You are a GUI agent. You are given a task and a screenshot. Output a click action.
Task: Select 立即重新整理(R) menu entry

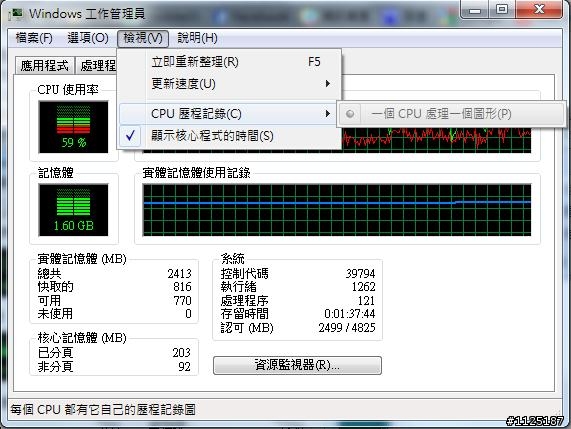tap(229, 62)
